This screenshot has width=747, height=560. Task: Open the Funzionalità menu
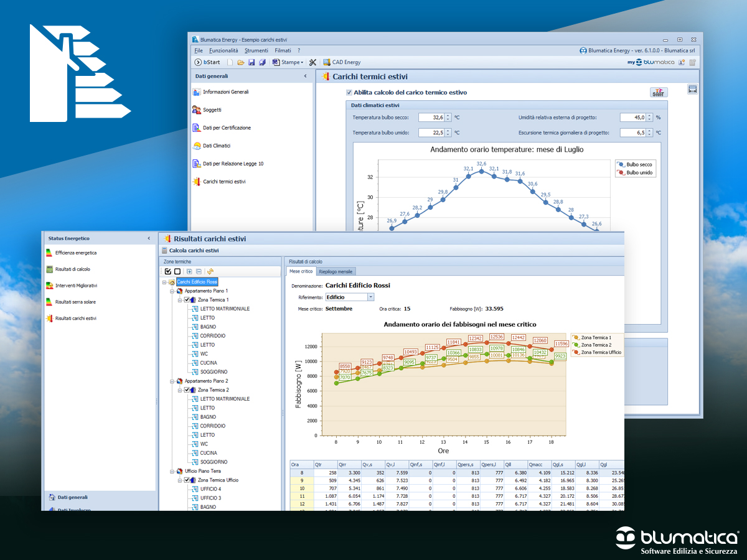pos(223,50)
